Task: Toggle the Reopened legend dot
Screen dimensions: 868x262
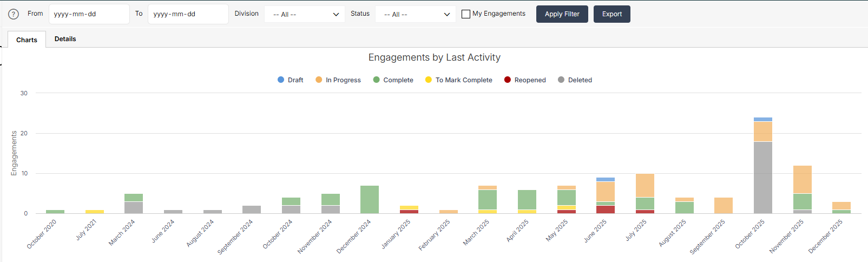Action: (508, 80)
